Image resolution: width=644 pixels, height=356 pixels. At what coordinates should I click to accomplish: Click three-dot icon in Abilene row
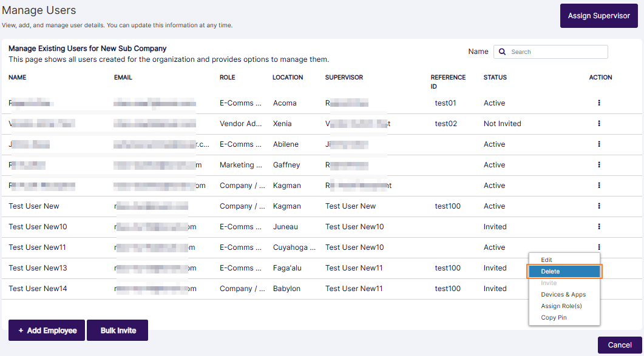598,144
